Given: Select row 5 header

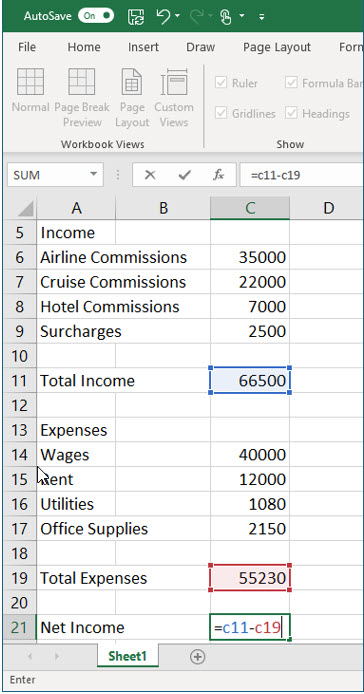Looking at the screenshot, I should [20, 233].
